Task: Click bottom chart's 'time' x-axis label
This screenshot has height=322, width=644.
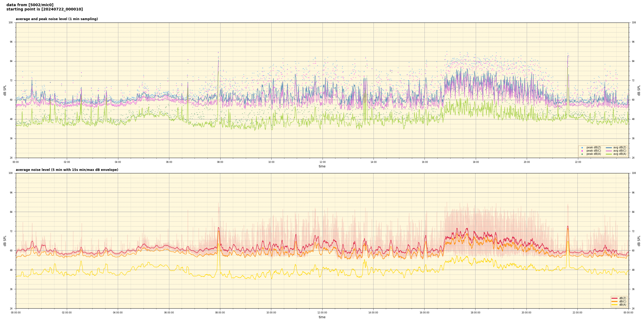Action: point(322,317)
